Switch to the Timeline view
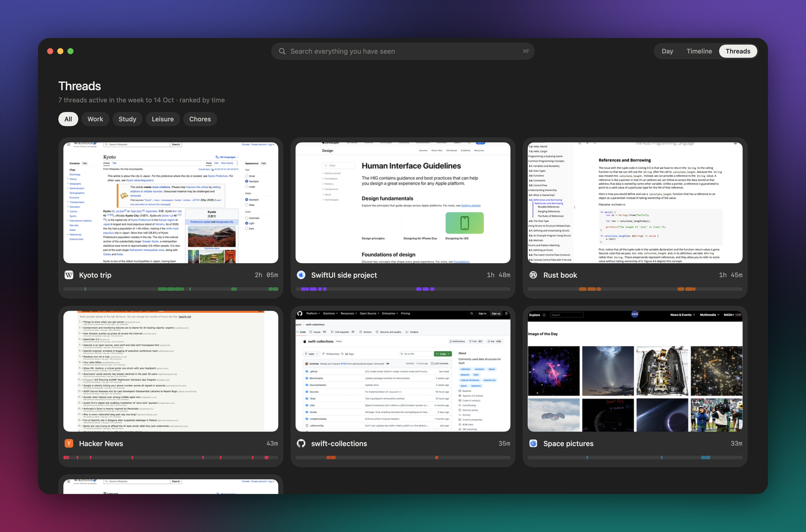Image resolution: width=806 pixels, height=532 pixels. (x=699, y=51)
